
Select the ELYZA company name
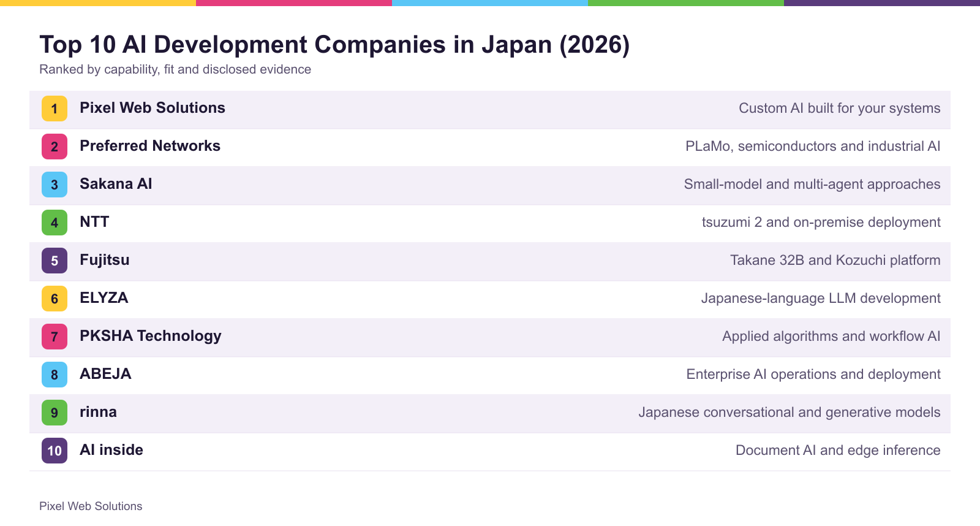[x=104, y=298]
